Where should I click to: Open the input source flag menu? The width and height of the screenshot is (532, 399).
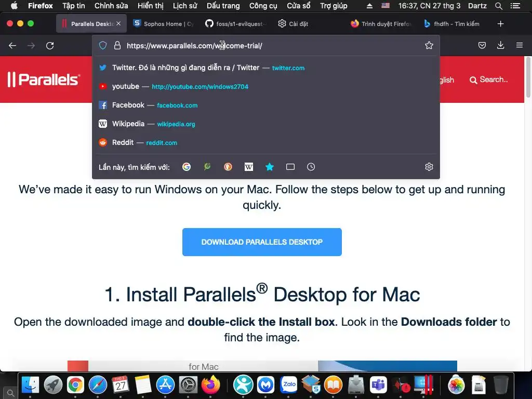click(x=385, y=6)
